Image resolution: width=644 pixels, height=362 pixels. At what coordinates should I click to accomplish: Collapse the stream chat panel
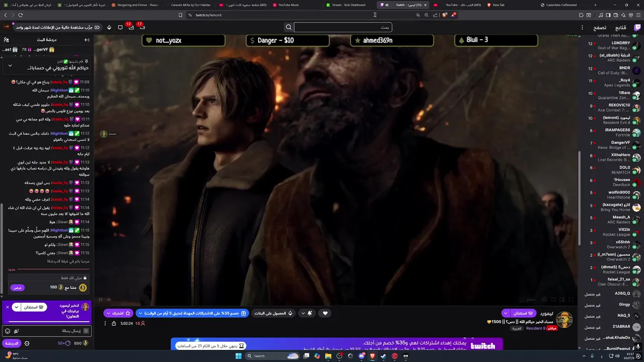coord(87,40)
